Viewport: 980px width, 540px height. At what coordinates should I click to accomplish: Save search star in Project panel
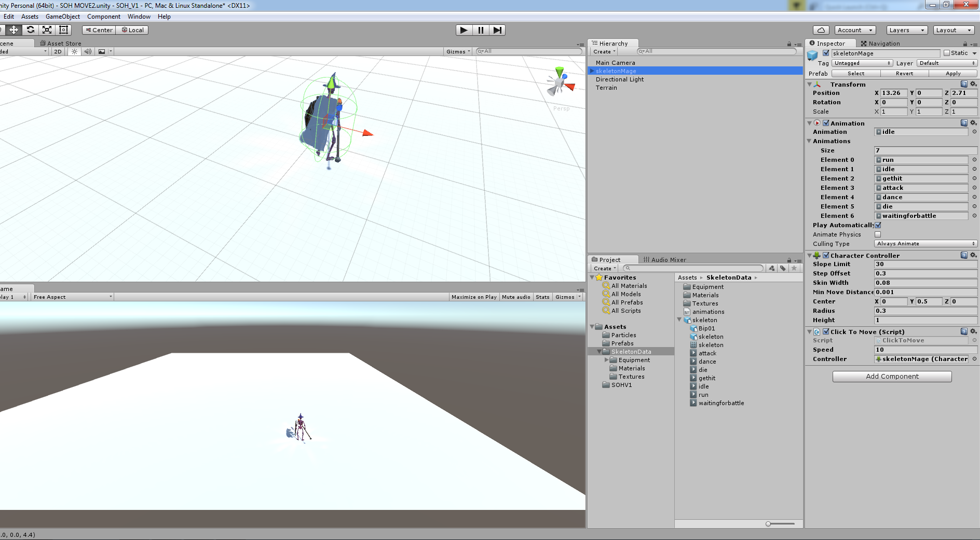coord(794,268)
